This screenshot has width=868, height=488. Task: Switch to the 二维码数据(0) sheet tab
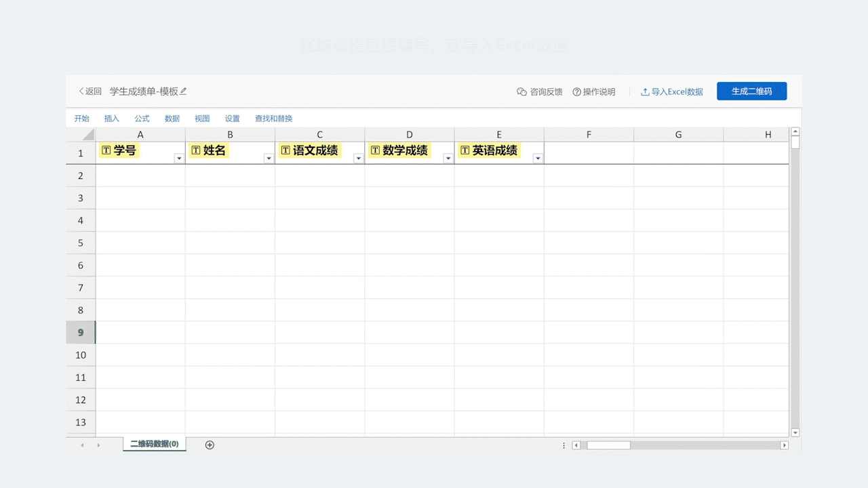tap(155, 444)
